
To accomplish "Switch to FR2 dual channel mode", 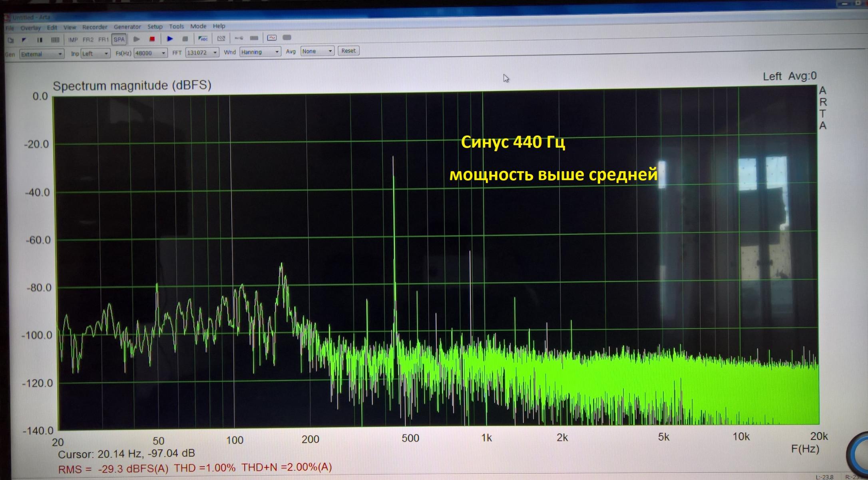I will point(88,40).
